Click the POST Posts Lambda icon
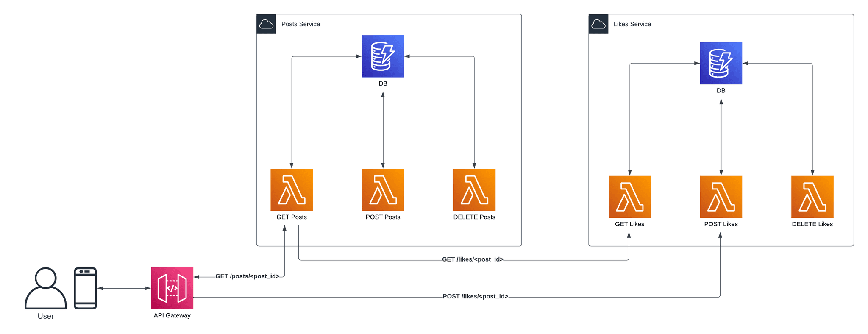The image size is (868, 334). point(383,190)
